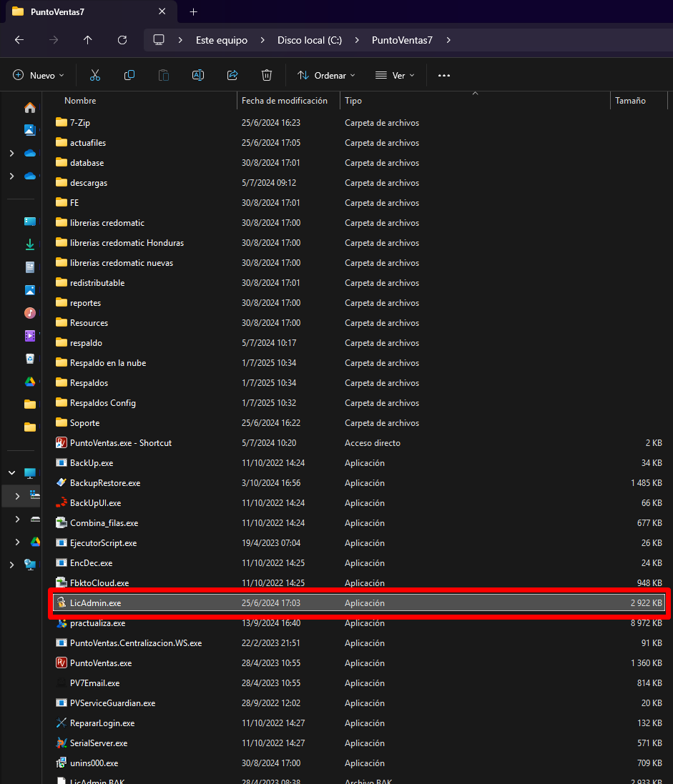Open Documents icon in the sidebar
The height and width of the screenshot is (784, 673).
click(30, 267)
